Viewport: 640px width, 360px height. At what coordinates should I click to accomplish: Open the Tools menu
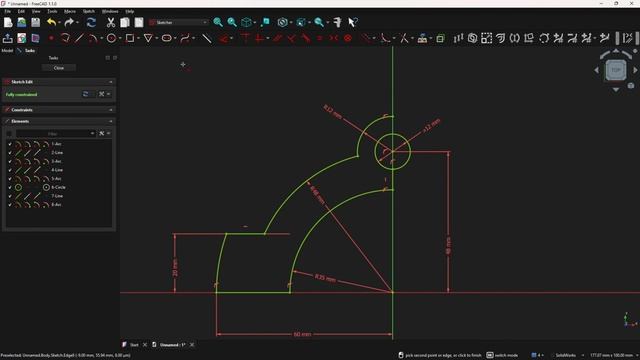tap(52, 11)
